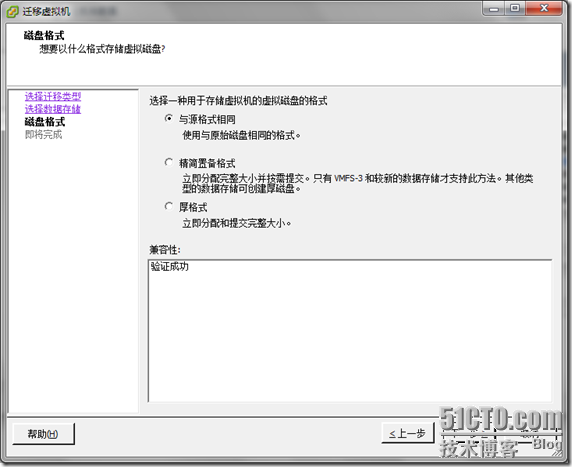
Task: Open the 选择数据存储 step link
Action: pyautogui.click(x=53, y=109)
